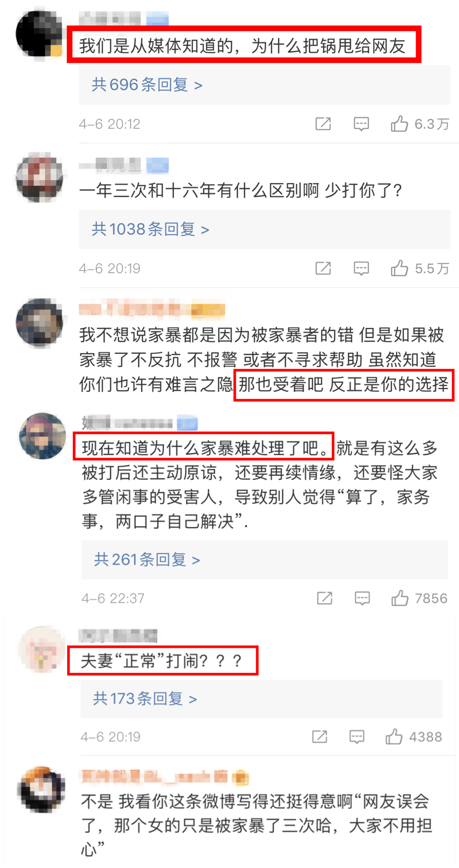
Task: Tap the avatar of the last commenter
Action: [42, 789]
